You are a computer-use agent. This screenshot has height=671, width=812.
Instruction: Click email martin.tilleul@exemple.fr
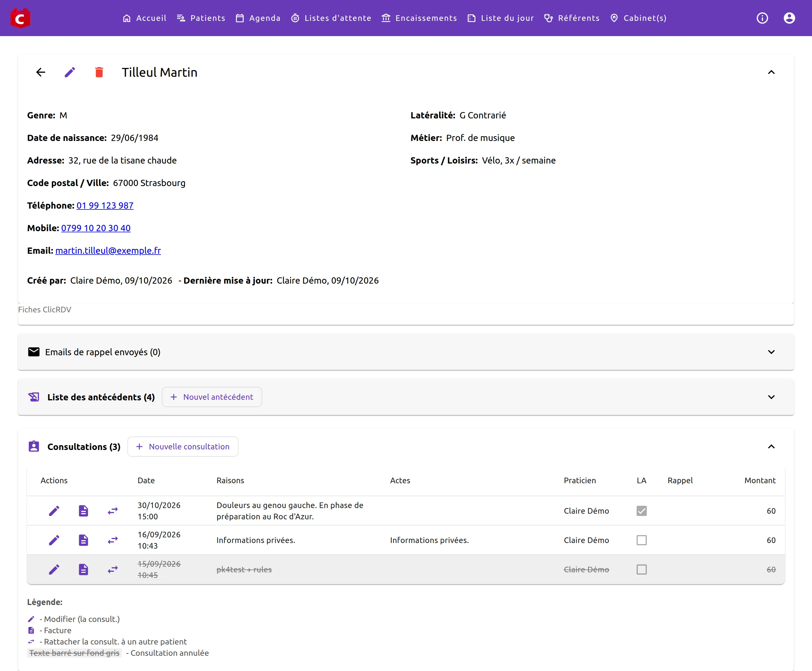tap(108, 250)
